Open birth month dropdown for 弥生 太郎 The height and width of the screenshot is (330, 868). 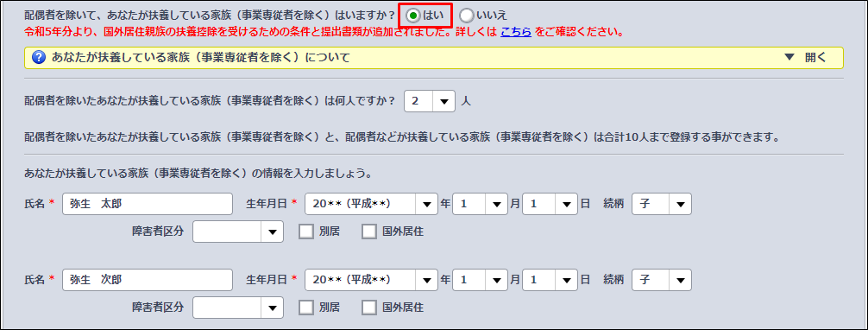click(x=480, y=204)
